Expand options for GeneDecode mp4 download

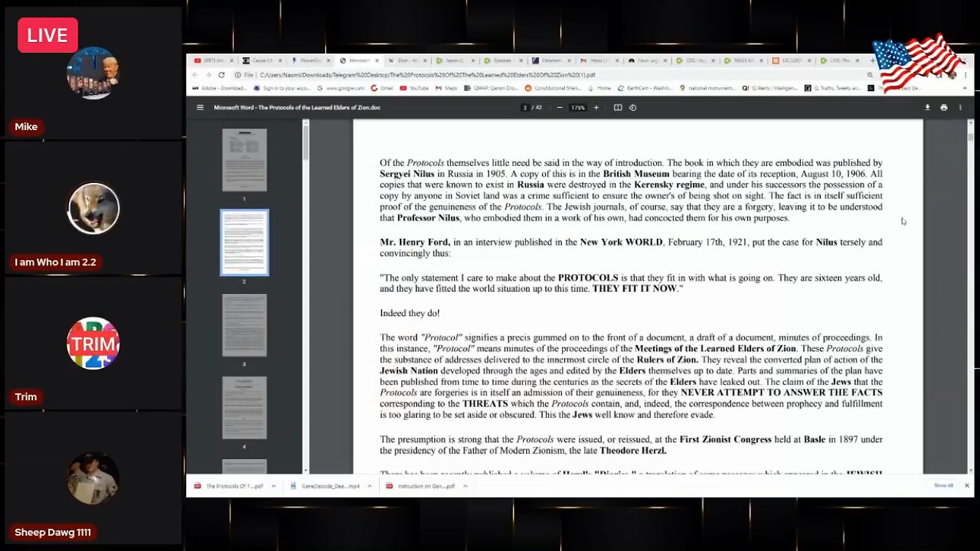[369, 486]
